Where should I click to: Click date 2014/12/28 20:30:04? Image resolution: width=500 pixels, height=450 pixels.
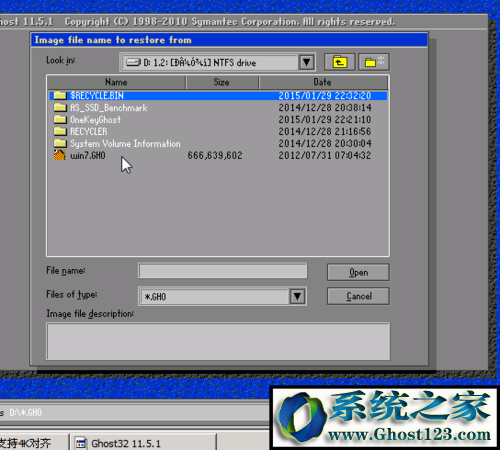coord(325,143)
